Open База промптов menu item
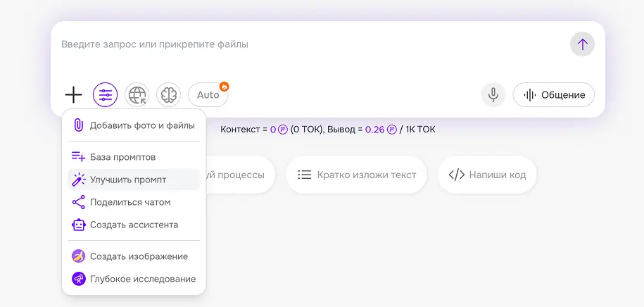The image size is (644, 307). pyautogui.click(x=134, y=157)
